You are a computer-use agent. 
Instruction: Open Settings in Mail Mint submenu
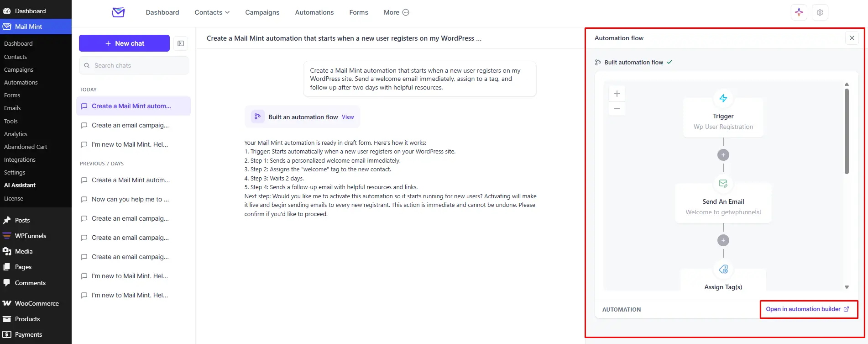(x=15, y=172)
